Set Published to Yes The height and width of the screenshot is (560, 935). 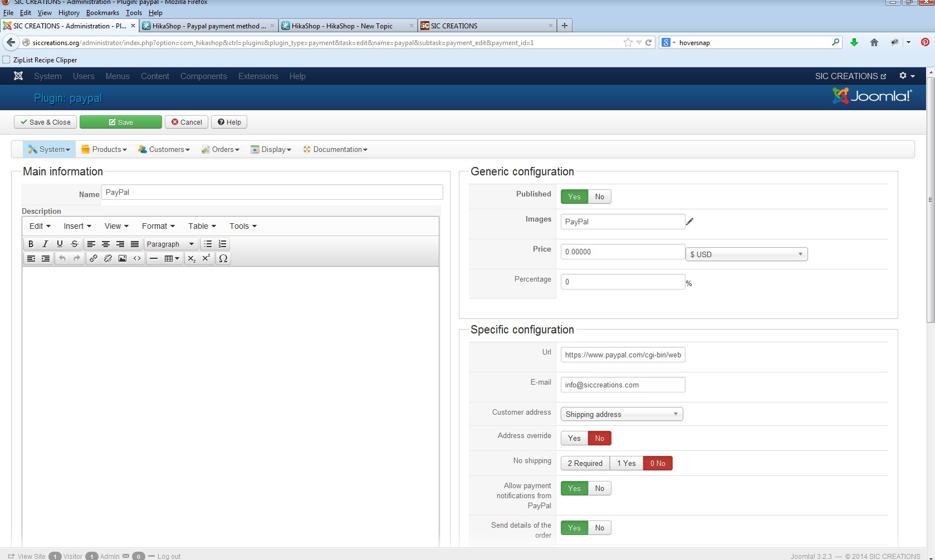[574, 197]
